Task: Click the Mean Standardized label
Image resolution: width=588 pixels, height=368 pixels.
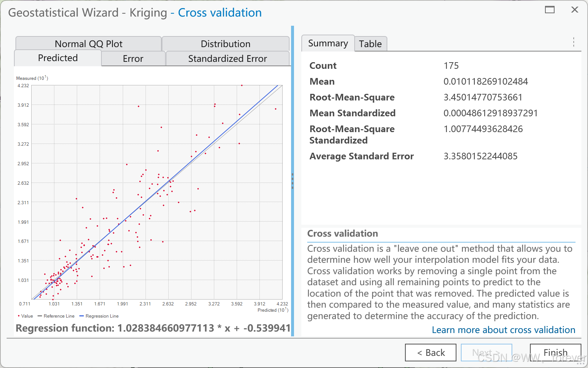Action: (352, 113)
